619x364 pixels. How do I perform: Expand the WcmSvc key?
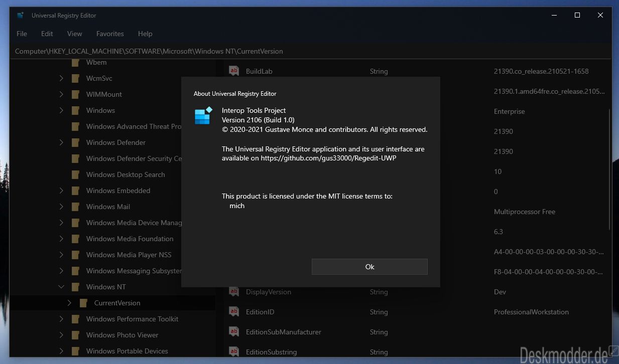pos(61,79)
